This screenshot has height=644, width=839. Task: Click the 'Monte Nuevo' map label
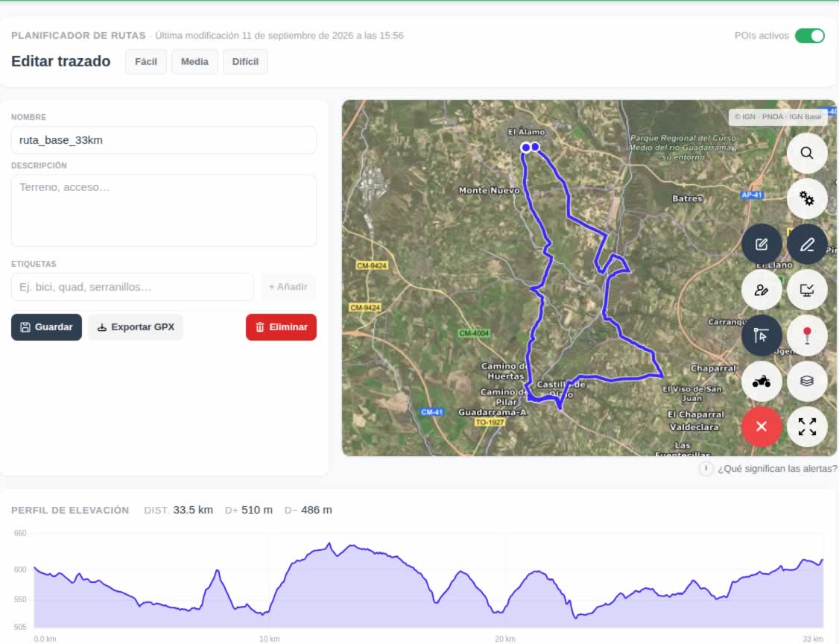coord(489,190)
